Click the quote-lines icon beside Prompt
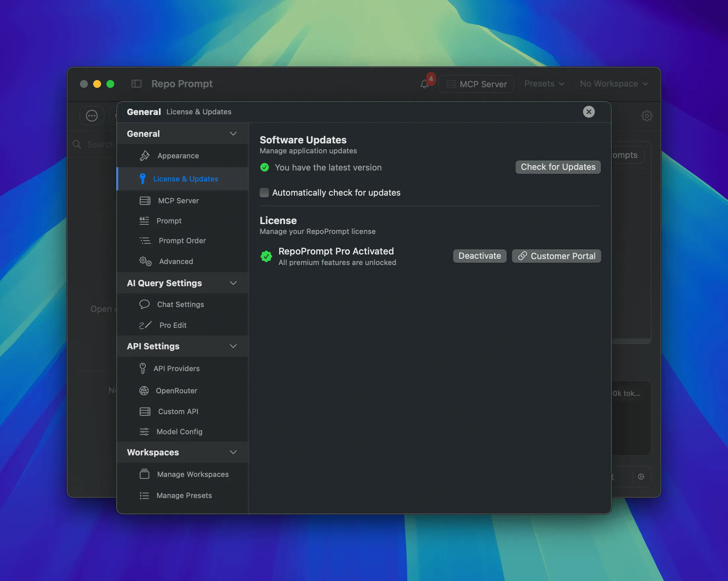The image size is (728, 581). [144, 220]
